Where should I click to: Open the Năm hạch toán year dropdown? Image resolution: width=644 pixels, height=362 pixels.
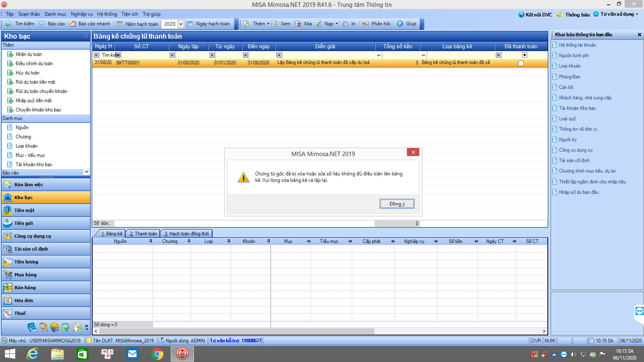coord(181,24)
